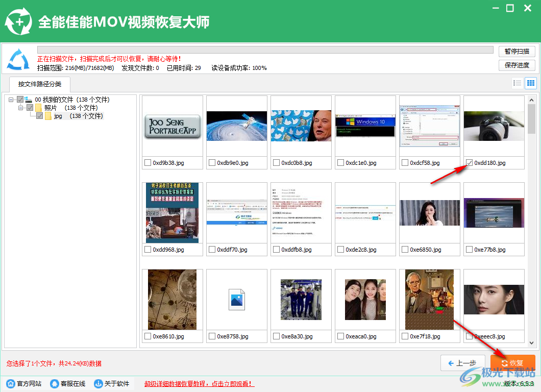The image size is (541, 392).
Task: Switch to list view icon
Action: [x=517, y=83]
